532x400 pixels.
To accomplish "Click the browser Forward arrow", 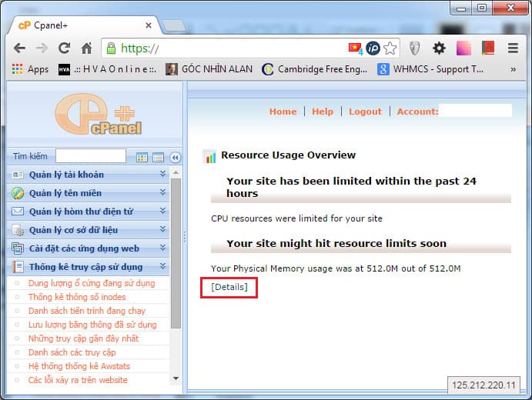I will tap(42, 48).
